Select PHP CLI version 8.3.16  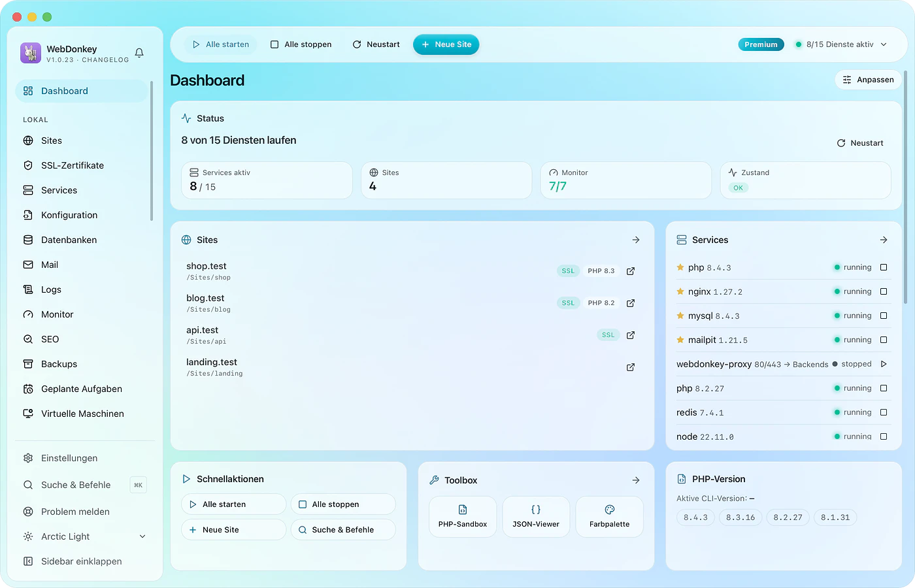(x=740, y=517)
